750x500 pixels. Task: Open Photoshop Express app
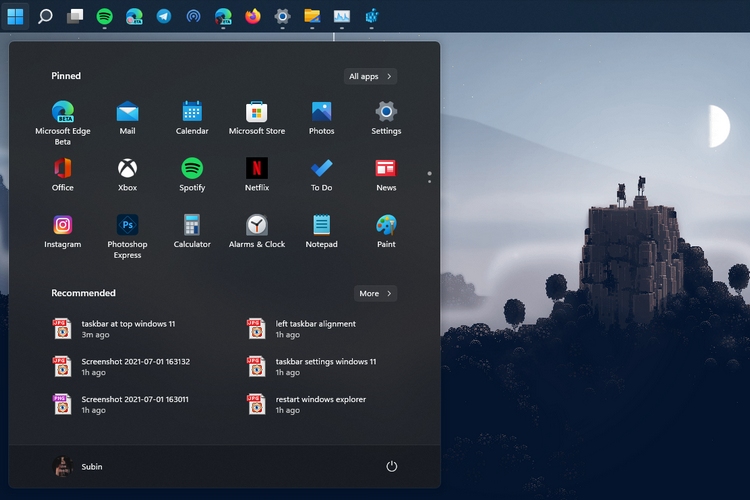click(x=127, y=225)
